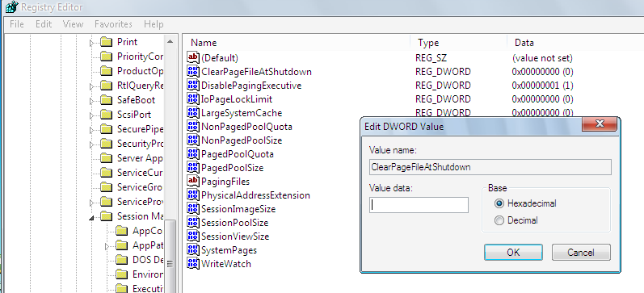Open the Favorites menu

[113, 24]
